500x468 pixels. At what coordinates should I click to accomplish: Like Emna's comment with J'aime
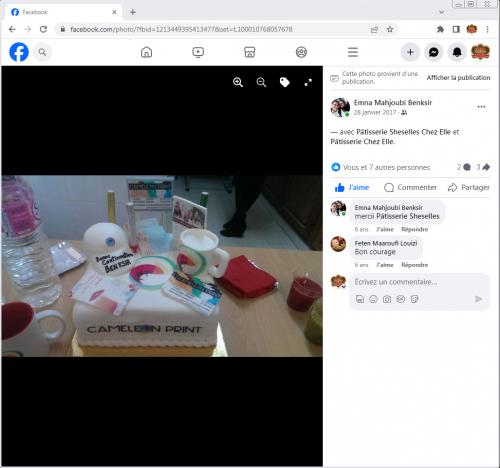385,229
